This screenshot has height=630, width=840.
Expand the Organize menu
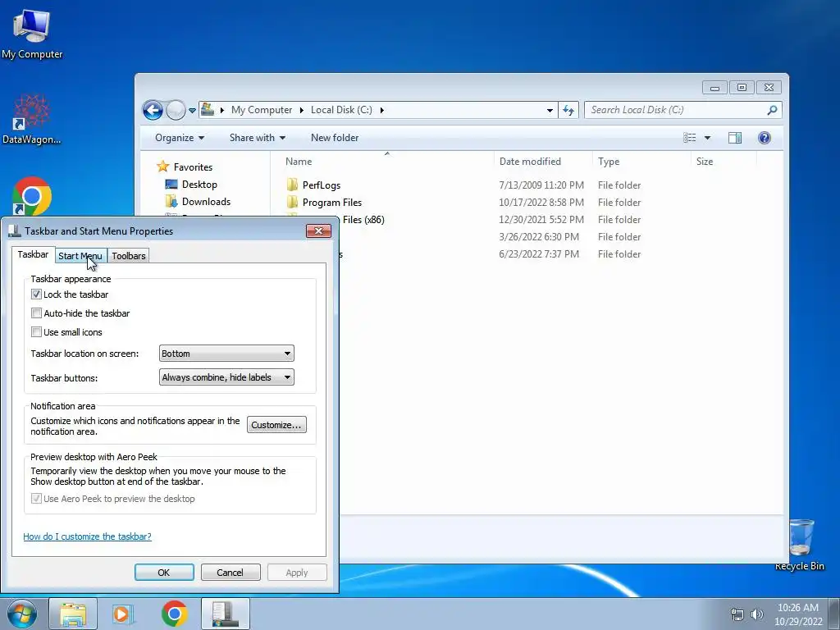click(180, 138)
